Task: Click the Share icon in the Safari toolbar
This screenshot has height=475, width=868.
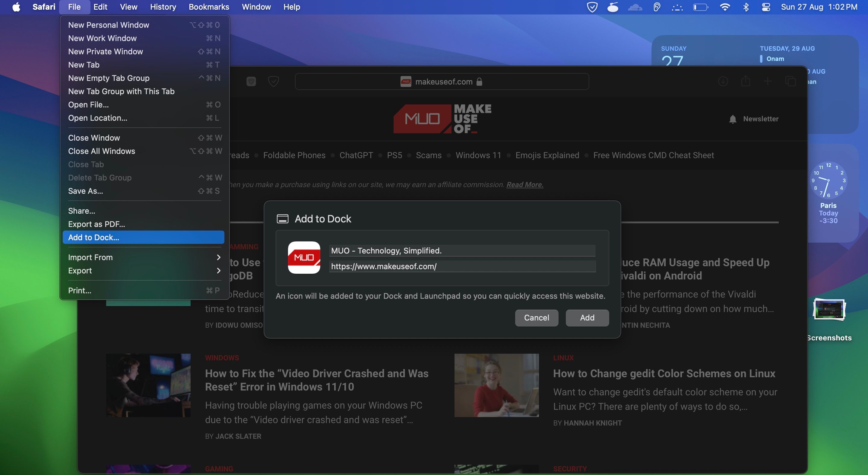Action: pos(746,81)
